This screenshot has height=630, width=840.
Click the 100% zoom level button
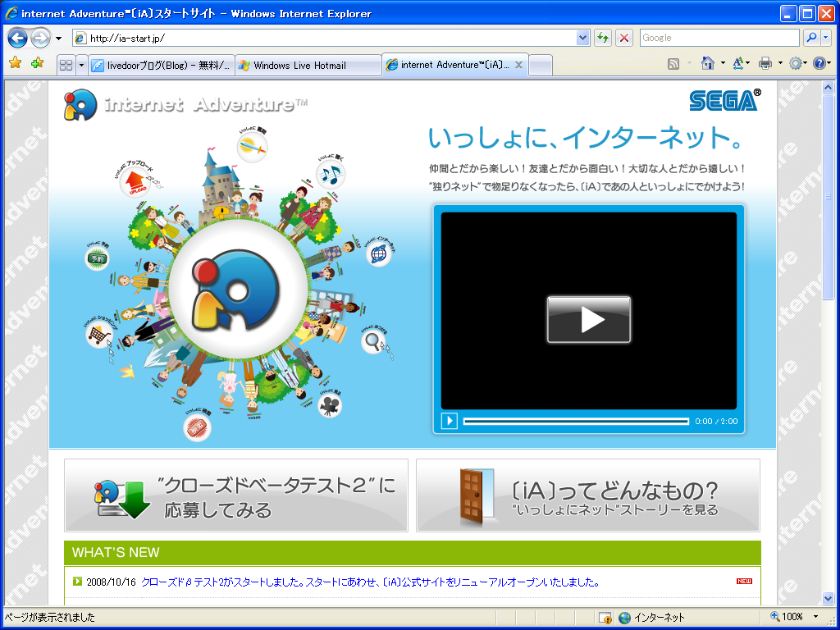pyautogui.click(x=787, y=617)
